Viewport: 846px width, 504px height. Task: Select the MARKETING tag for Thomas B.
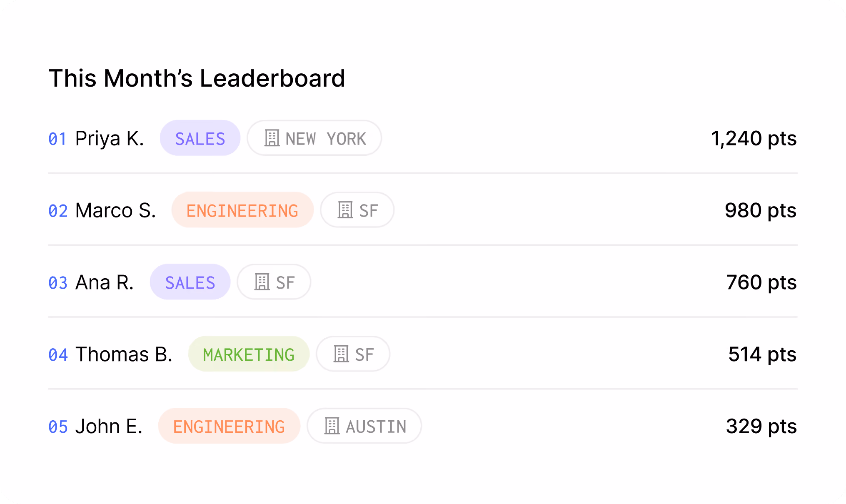pyautogui.click(x=249, y=354)
